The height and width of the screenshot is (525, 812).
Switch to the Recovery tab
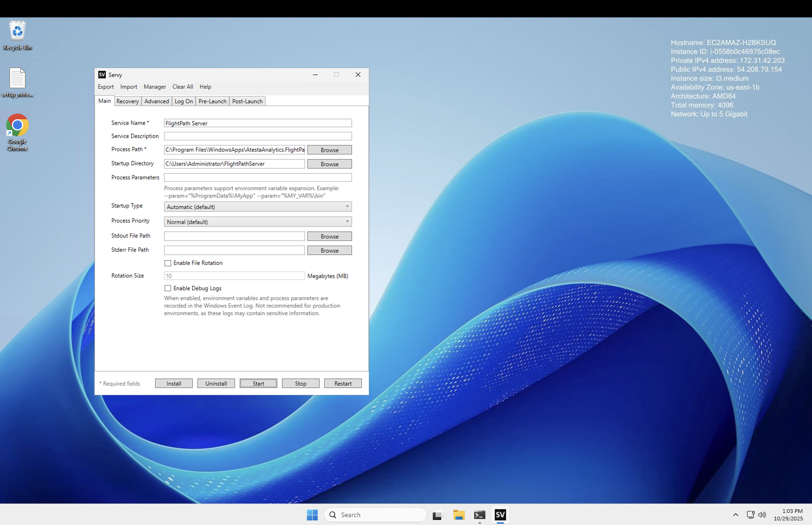point(127,101)
